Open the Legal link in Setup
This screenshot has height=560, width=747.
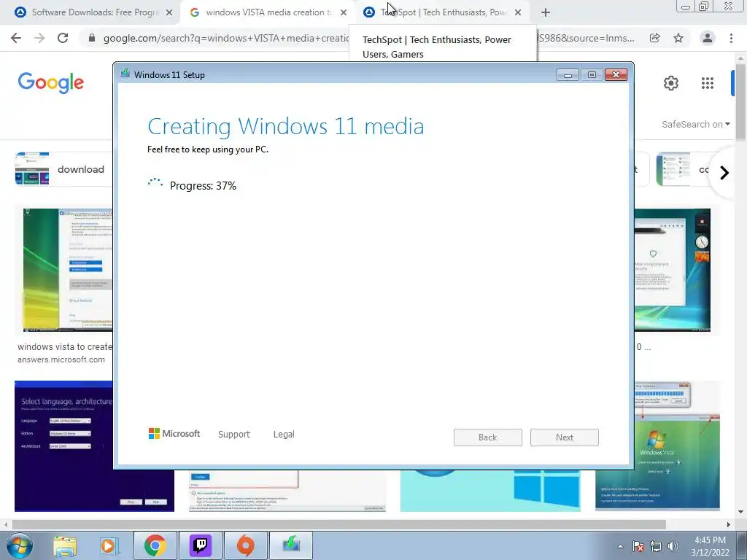284,435
